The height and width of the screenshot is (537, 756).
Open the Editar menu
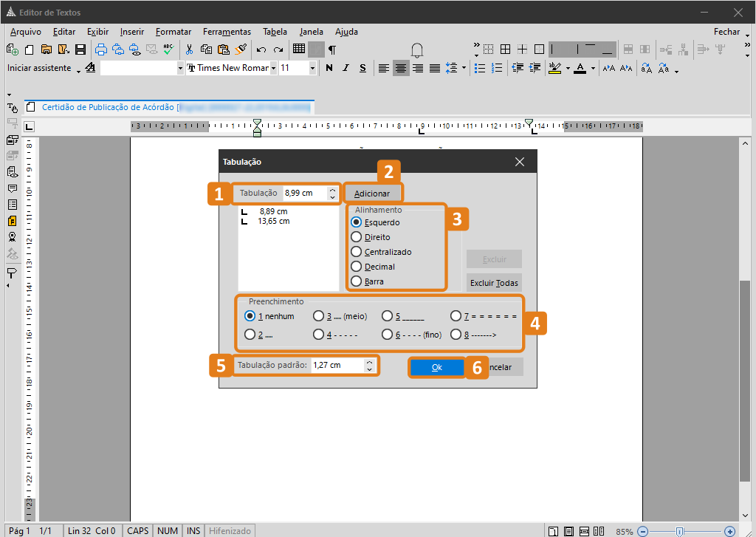point(64,32)
